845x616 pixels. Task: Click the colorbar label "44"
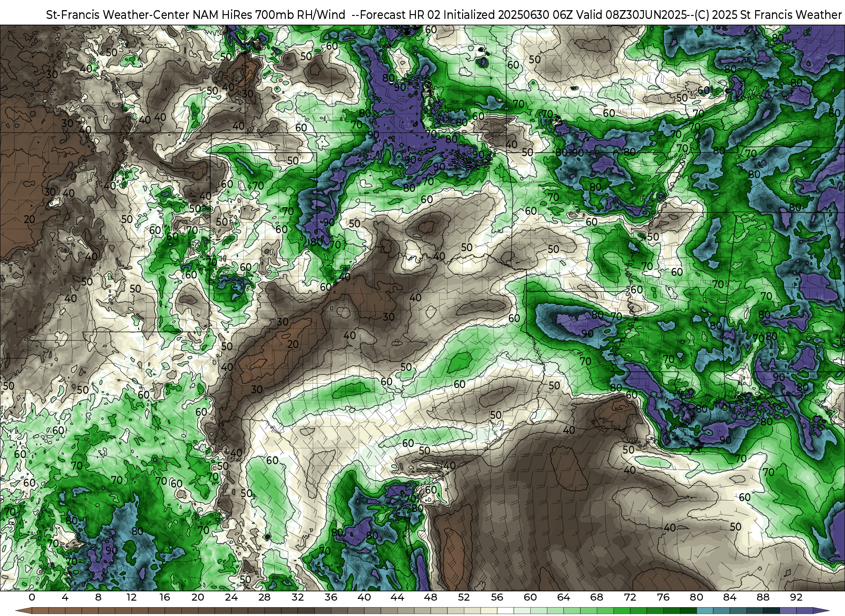coord(397,597)
